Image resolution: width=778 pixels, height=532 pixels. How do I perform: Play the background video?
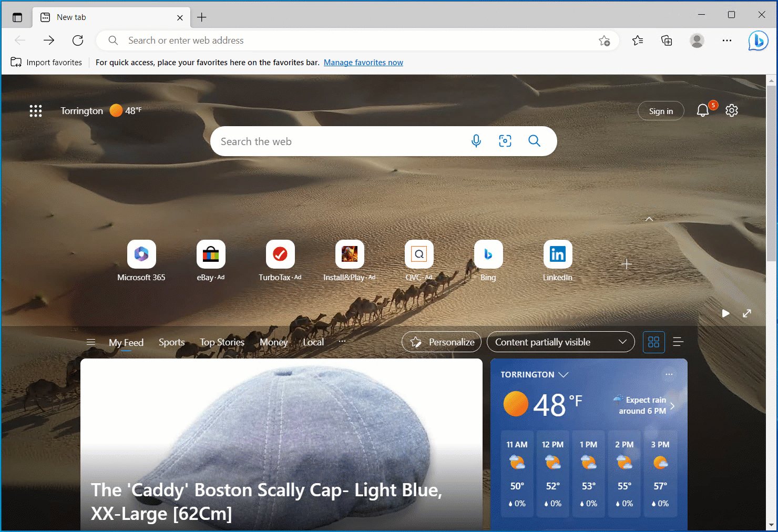(725, 313)
